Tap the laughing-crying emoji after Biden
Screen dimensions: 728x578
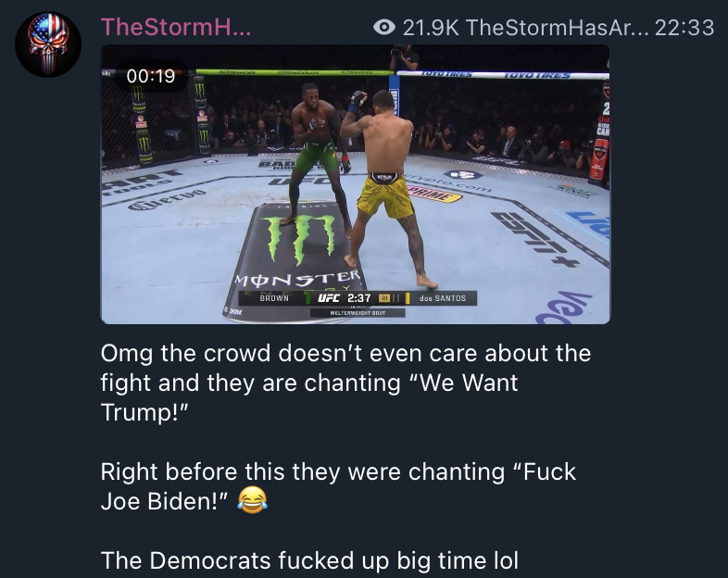[x=252, y=500]
